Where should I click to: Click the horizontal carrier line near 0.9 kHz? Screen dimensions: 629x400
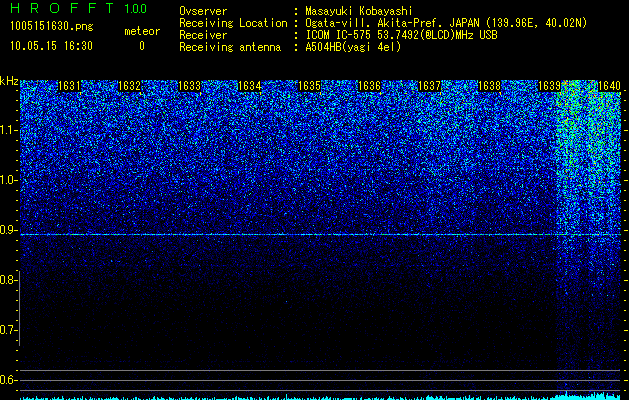[320, 234]
